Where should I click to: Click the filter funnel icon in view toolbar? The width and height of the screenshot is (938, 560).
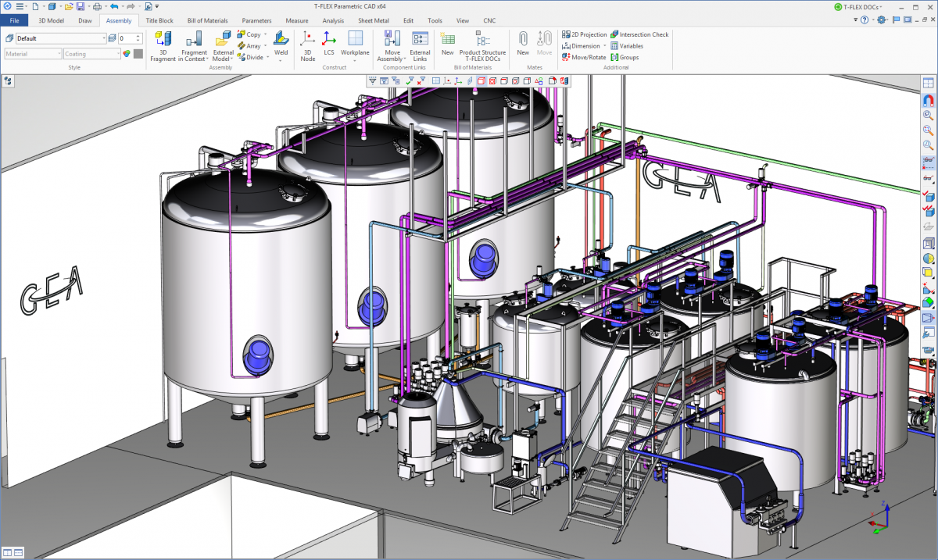(373, 80)
